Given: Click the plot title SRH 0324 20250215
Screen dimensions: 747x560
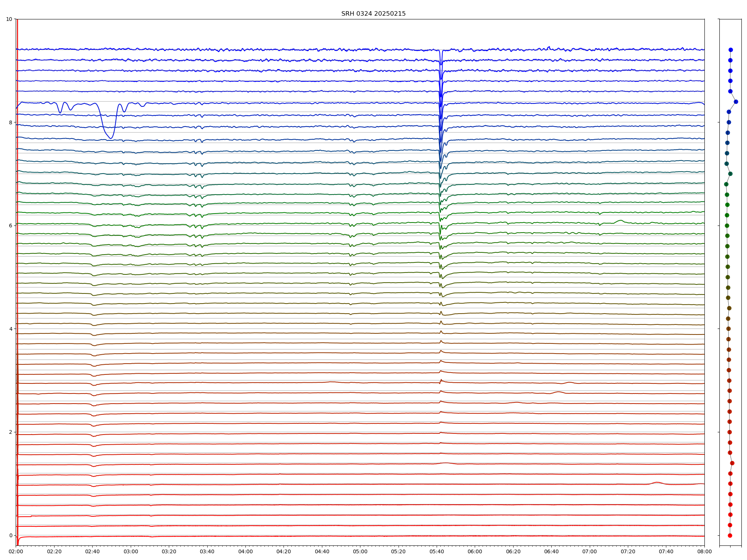Looking at the screenshot, I should pos(373,14).
